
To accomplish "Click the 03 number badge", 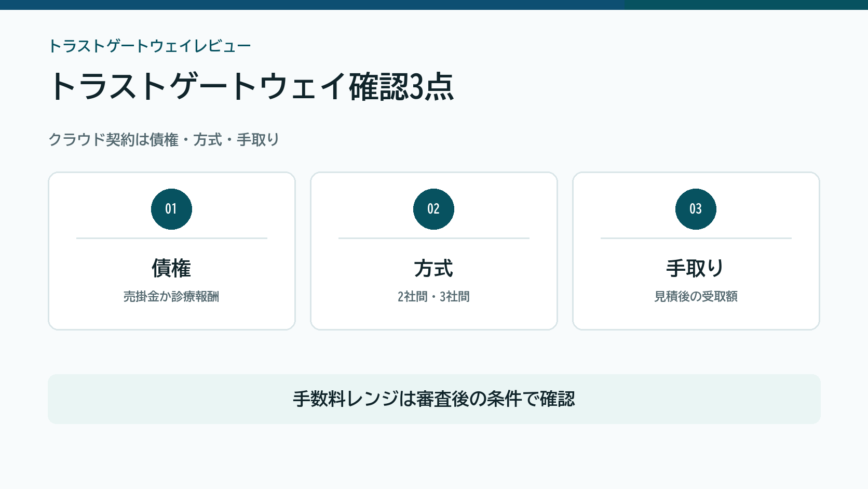I will click(696, 209).
